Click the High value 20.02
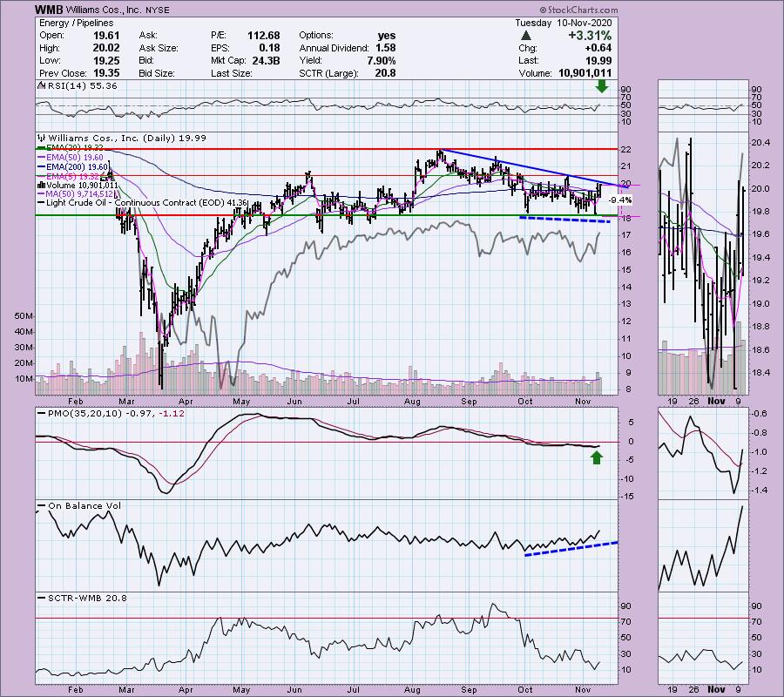 point(106,48)
